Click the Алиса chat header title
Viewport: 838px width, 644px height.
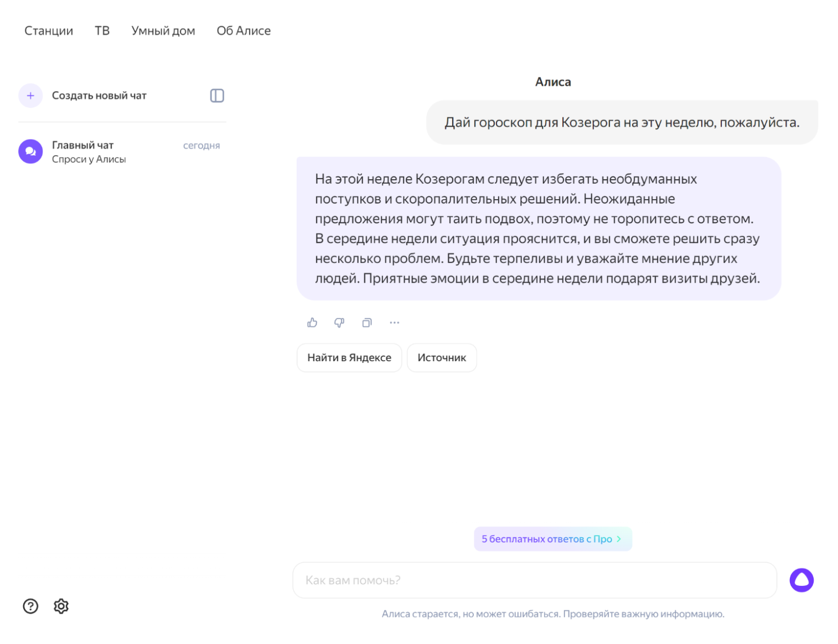[553, 82]
